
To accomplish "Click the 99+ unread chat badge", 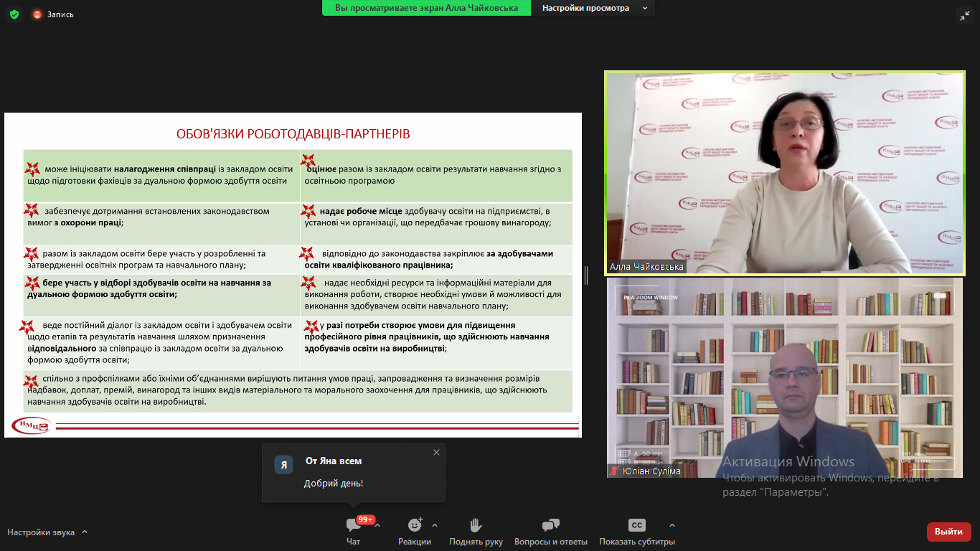I will click(366, 519).
